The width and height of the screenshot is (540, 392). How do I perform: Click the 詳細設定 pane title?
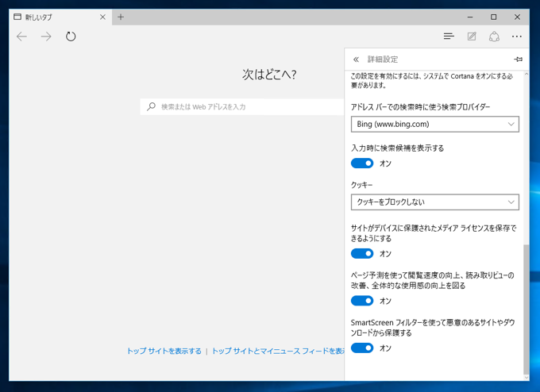[383, 60]
